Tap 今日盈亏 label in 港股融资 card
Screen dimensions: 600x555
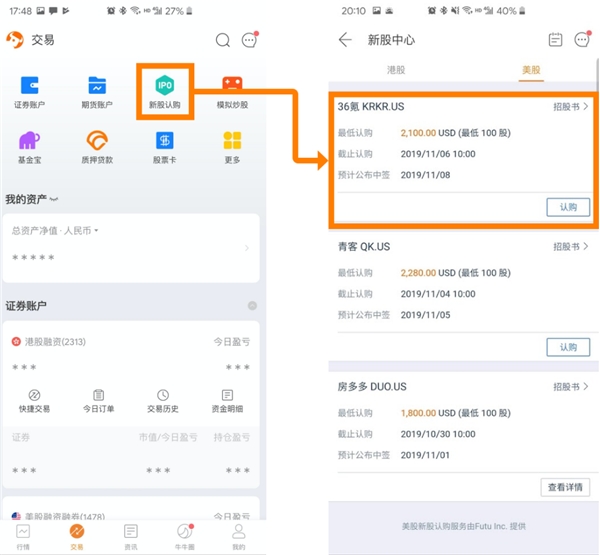[232, 341]
